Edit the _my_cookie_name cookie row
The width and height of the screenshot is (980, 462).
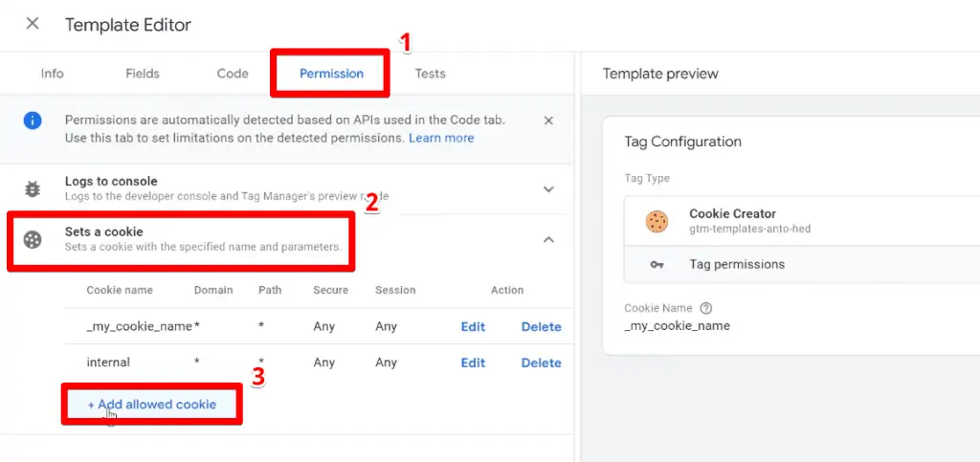click(473, 326)
